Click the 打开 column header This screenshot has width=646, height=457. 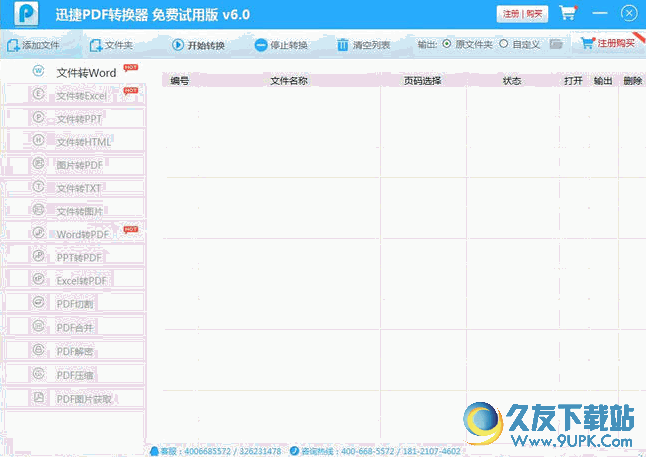(573, 81)
